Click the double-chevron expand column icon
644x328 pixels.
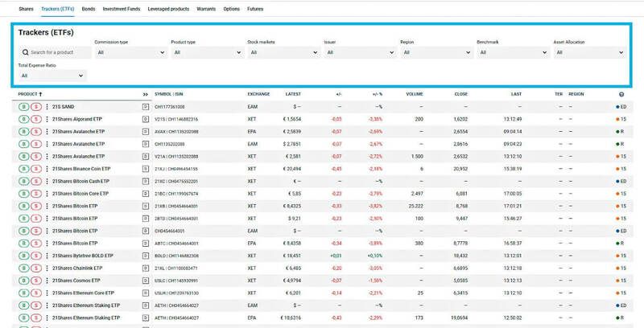point(146,94)
